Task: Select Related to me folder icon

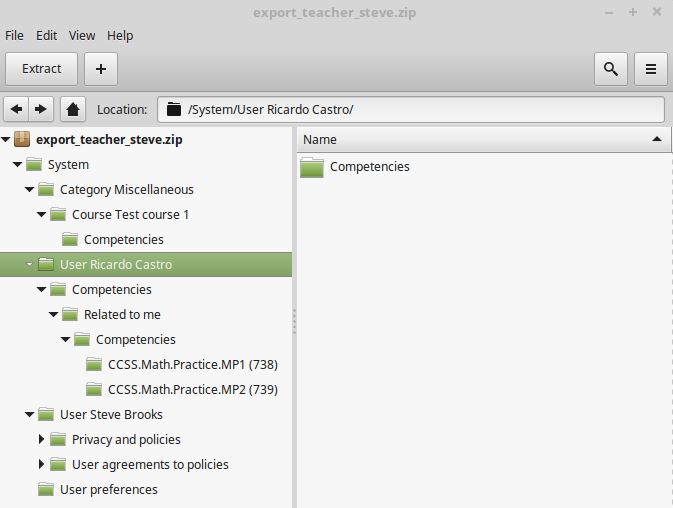Action: [70, 314]
